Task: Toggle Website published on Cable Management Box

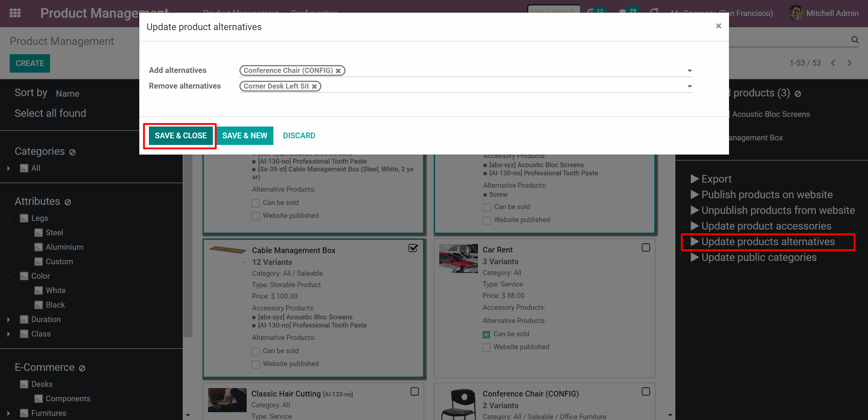Action: click(256, 365)
